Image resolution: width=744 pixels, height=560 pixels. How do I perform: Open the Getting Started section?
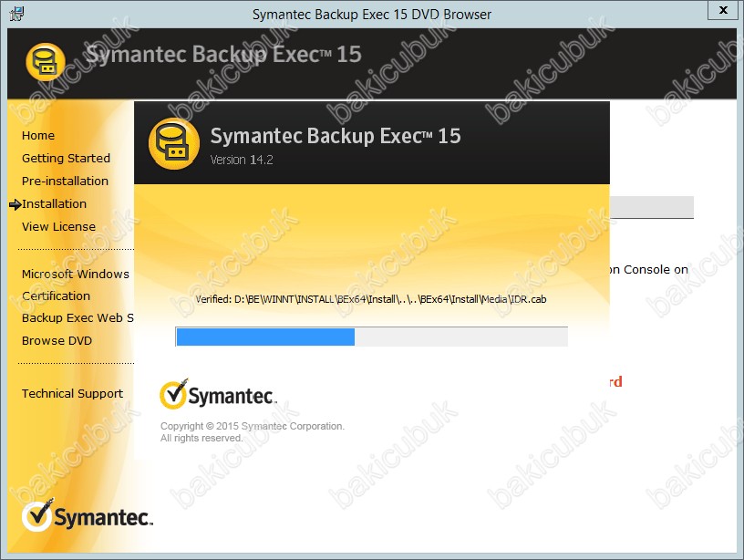[x=66, y=159]
